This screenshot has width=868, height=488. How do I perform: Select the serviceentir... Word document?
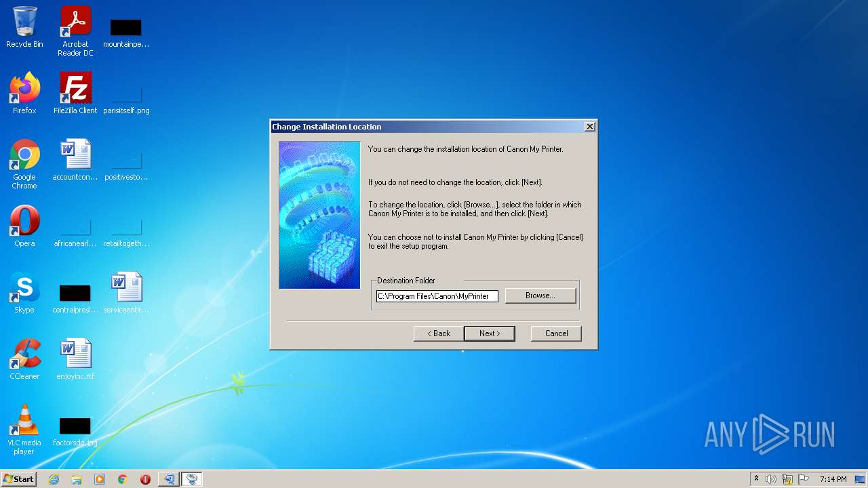126,293
